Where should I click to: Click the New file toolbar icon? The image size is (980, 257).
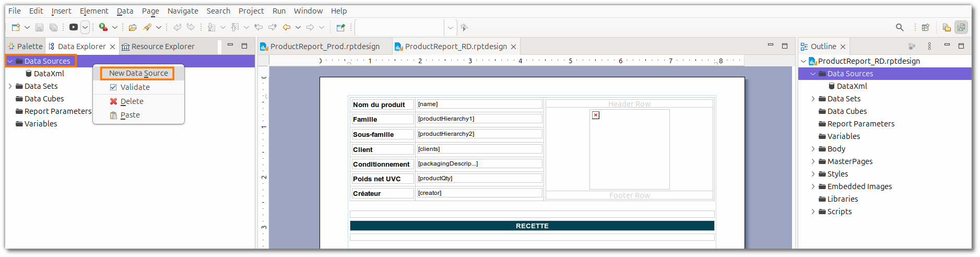[16, 27]
